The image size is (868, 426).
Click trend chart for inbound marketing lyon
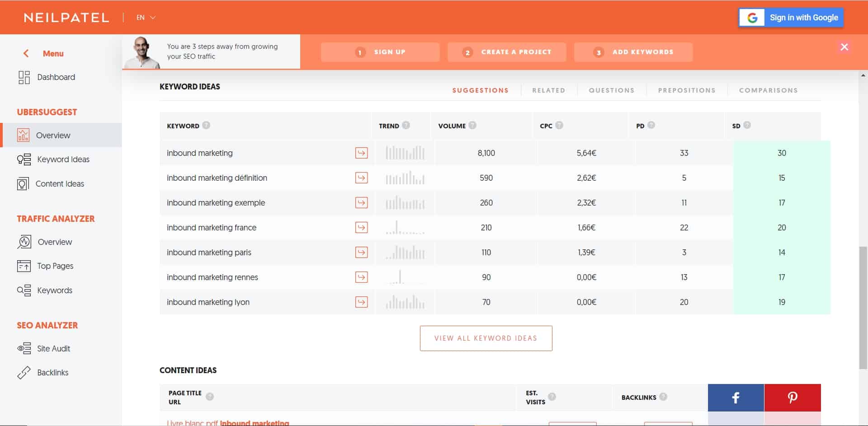(x=405, y=302)
